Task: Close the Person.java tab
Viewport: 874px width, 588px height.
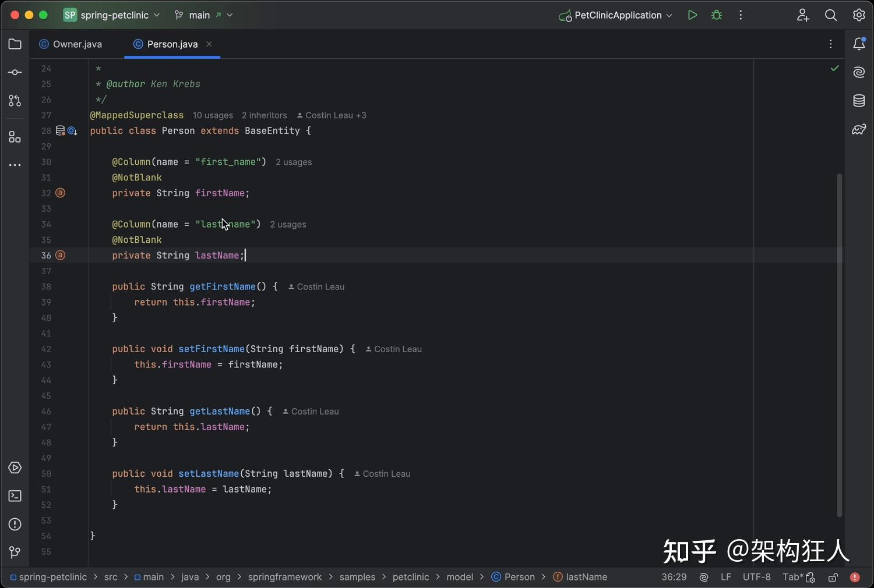Action: (209, 44)
